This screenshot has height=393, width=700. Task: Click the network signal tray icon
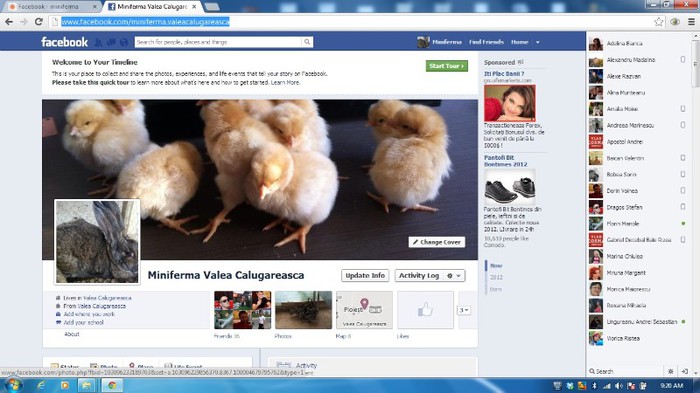pyautogui.click(x=606, y=386)
